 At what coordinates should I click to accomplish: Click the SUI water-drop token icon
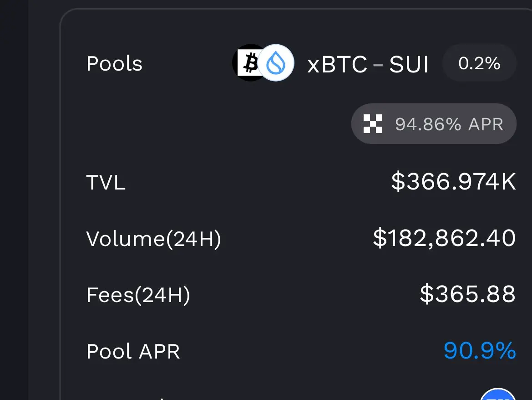click(x=276, y=63)
